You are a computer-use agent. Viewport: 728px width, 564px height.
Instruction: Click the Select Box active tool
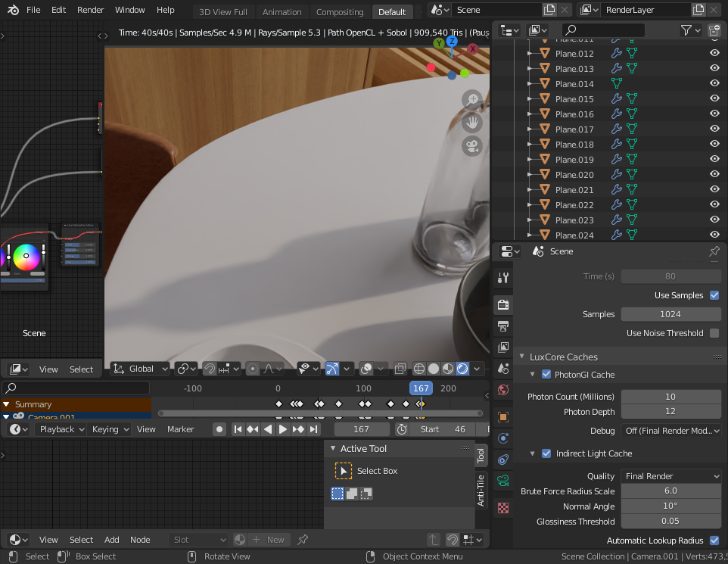(x=344, y=471)
